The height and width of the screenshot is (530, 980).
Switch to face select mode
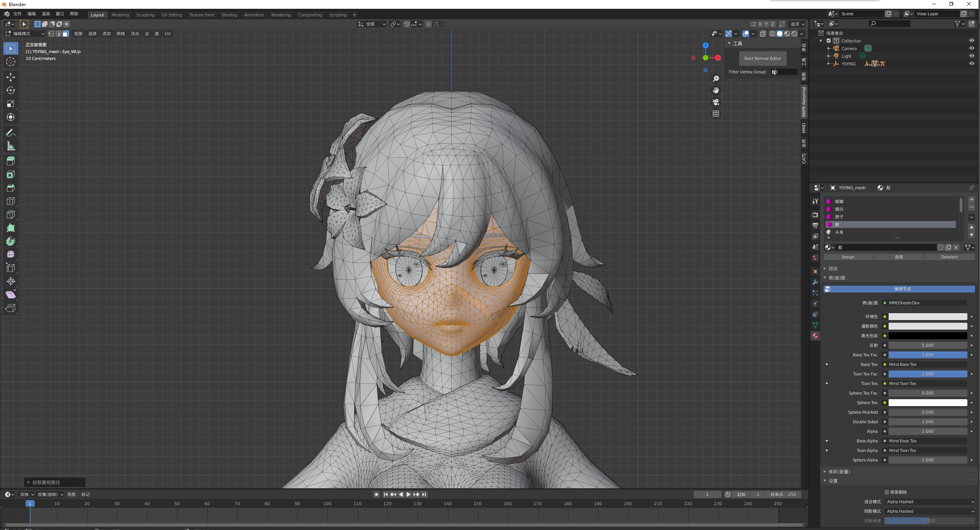pos(66,34)
